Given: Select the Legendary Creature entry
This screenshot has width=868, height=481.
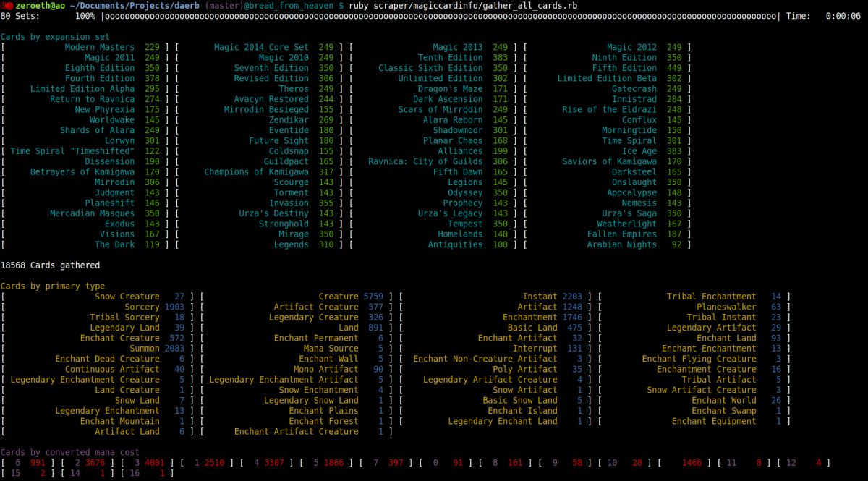Looking at the screenshot, I should coord(327,318).
